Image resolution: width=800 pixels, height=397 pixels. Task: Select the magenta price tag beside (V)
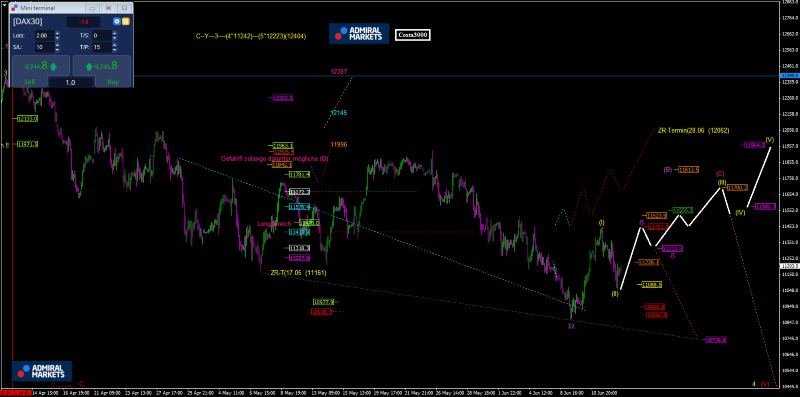click(754, 145)
